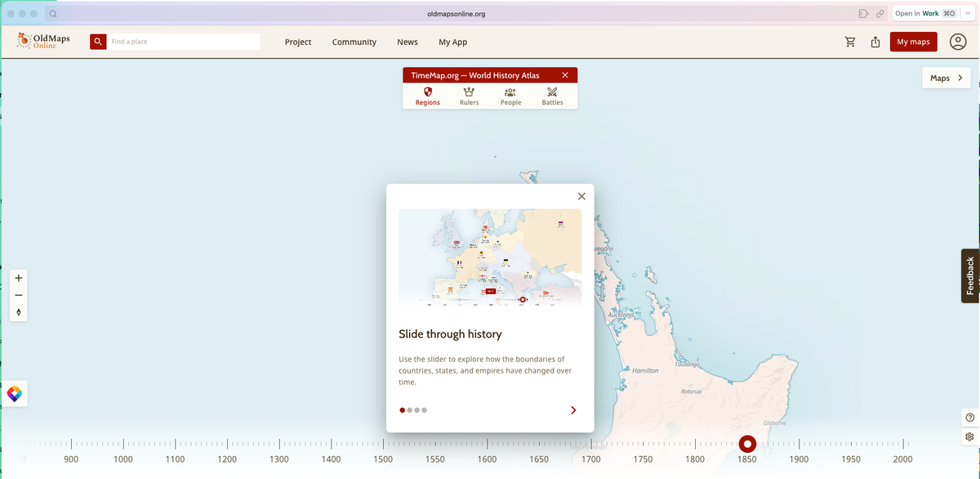Switch to the Rulers layer
This screenshot has width=980, height=479.
click(x=469, y=96)
